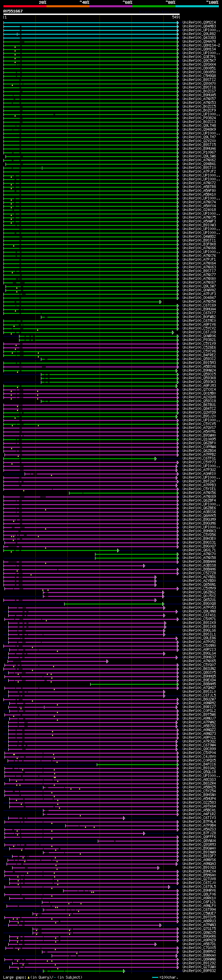222x980 pixels.
Task: Select the UniRef100_B9EXD4 label
Action: tap(199, 680)
